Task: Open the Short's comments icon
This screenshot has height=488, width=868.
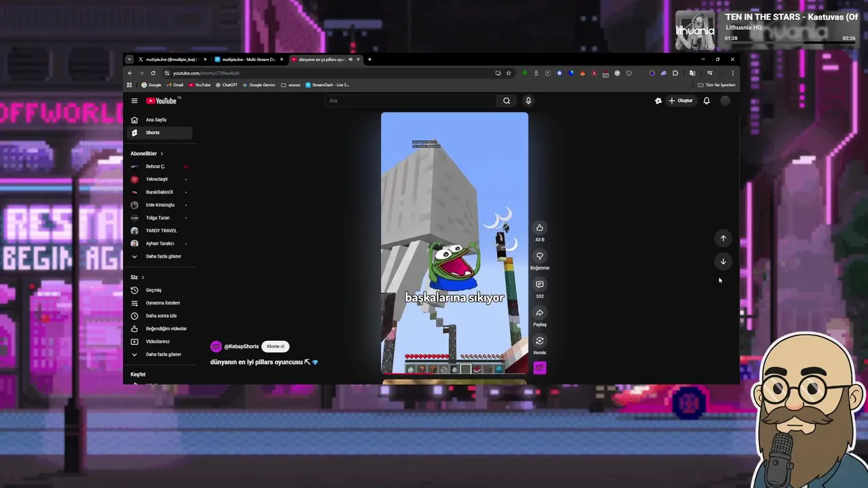Action: pyautogui.click(x=540, y=285)
